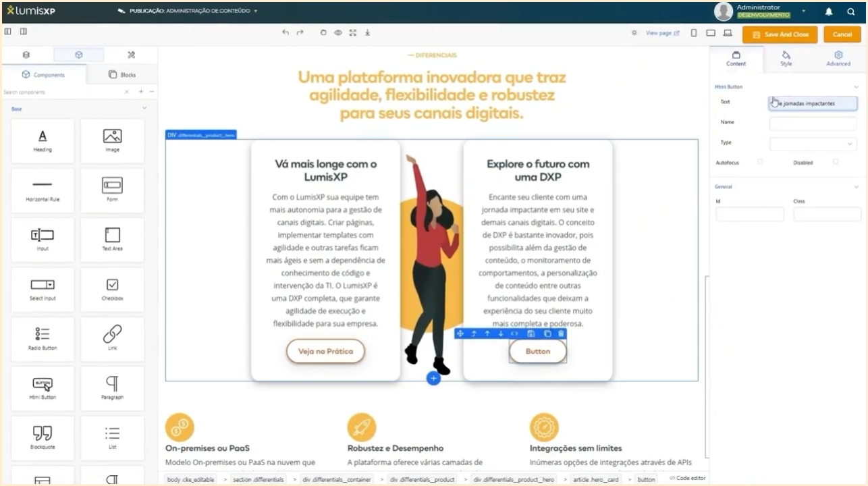Collapse the General section
The image size is (868, 486).
(x=856, y=186)
